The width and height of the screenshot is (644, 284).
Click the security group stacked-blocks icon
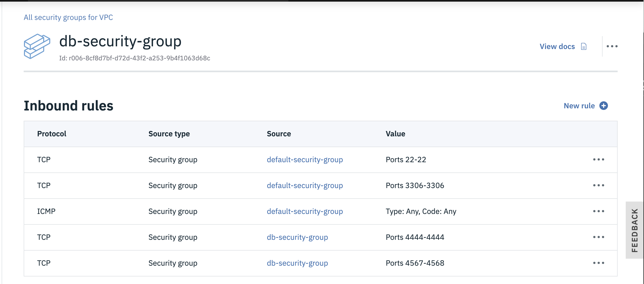click(37, 46)
